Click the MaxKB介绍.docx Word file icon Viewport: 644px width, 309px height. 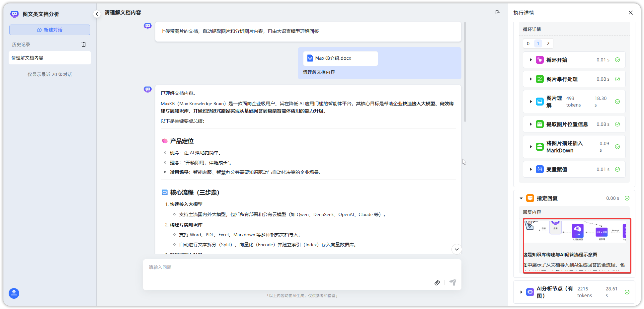(310, 58)
